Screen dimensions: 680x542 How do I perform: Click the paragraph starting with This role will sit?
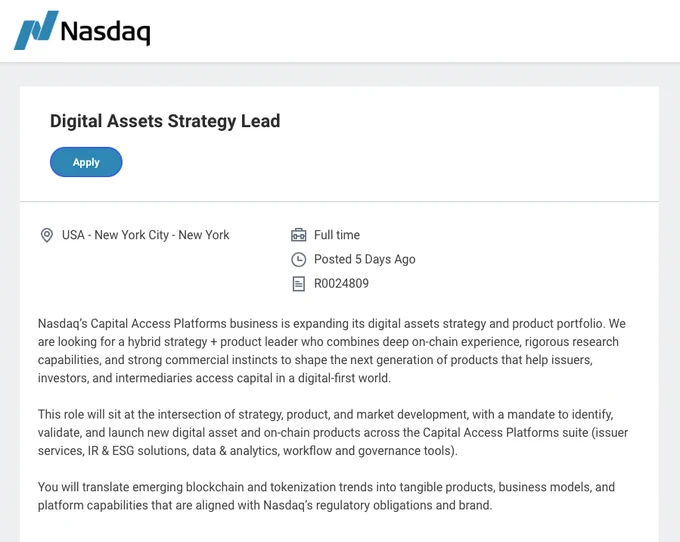[x=333, y=433]
